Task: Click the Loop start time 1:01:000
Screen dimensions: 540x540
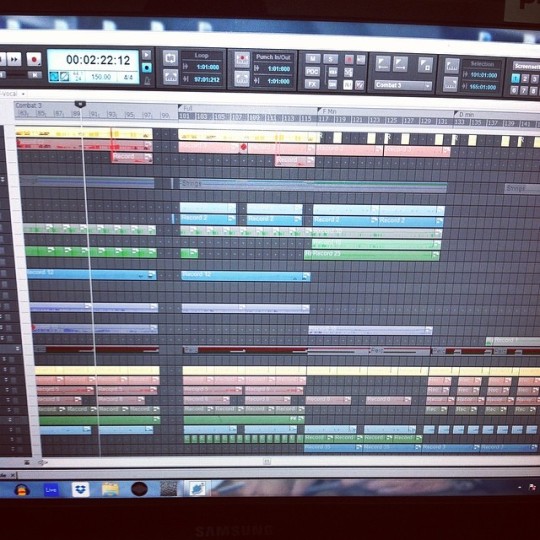Action: pyautogui.click(x=208, y=67)
